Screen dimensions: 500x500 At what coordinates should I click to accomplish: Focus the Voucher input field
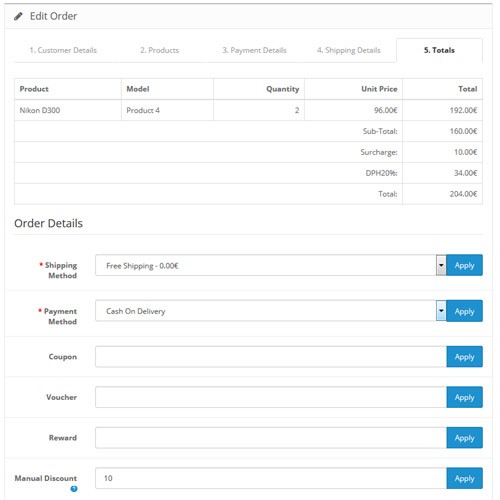[271, 397]
